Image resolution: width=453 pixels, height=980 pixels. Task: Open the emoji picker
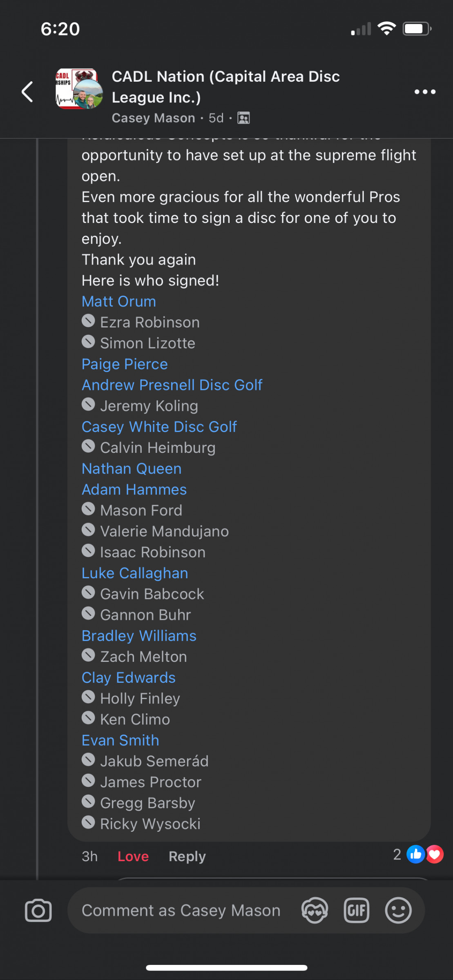(398, 911)
